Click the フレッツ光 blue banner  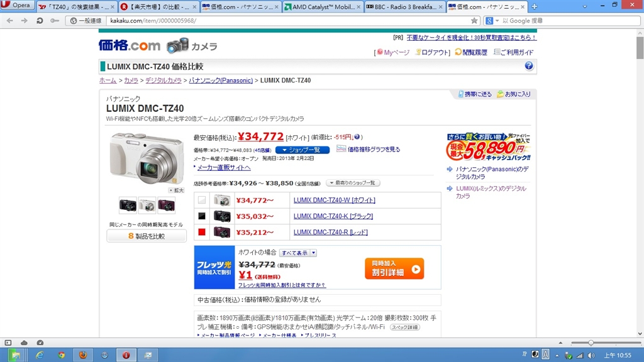(x=214, y=267)
